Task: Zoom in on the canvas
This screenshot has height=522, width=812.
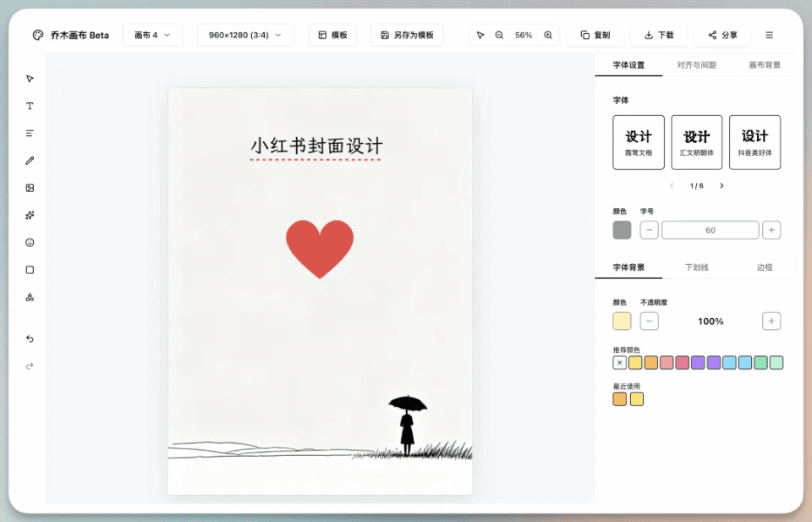Action: click(547, 35)
